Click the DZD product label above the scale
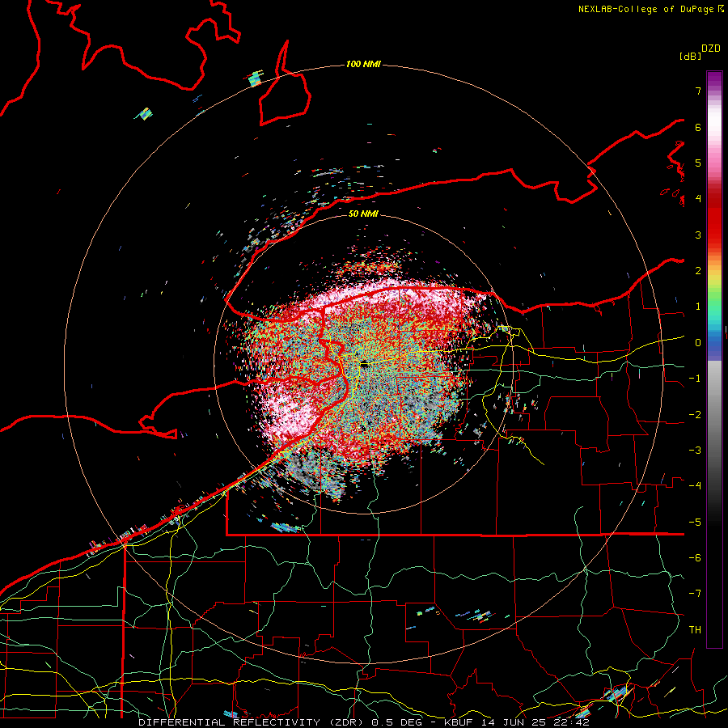Viewport: 728px width, 728px height. tap(711, 49)
